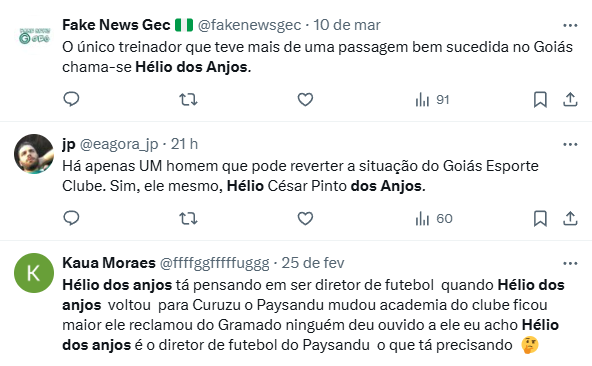Screen dimensions: 592x366
Task: Retweet jp's post about Goiás
Action: (188, 219)
